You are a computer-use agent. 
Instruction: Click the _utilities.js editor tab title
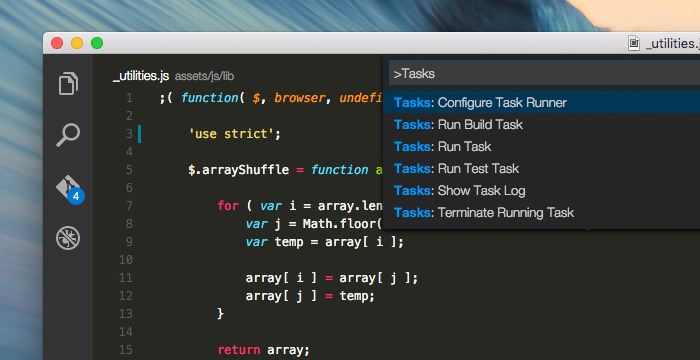(x=141, y=76)
